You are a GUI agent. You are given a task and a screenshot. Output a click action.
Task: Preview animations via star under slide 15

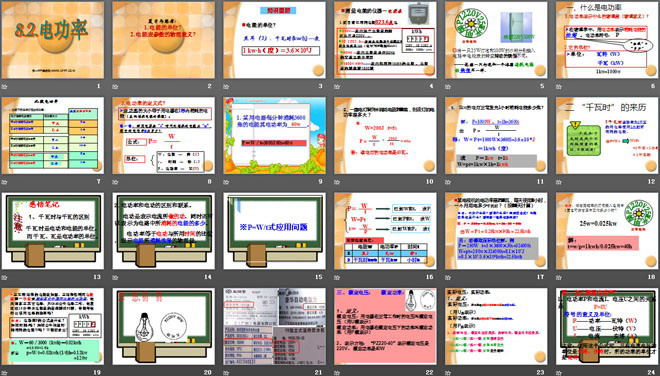click(x=226, y=277)
